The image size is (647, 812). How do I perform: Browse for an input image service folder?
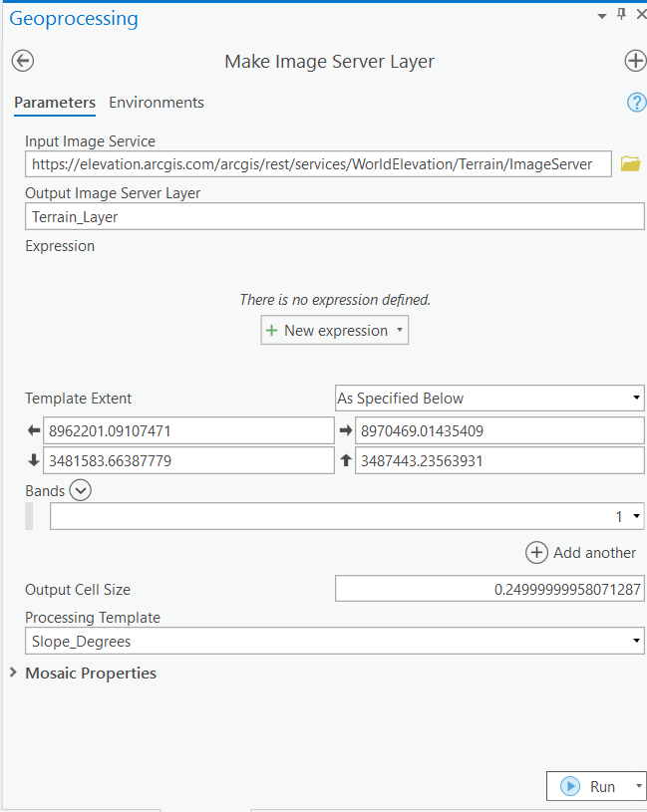click(x=630, y=163)
